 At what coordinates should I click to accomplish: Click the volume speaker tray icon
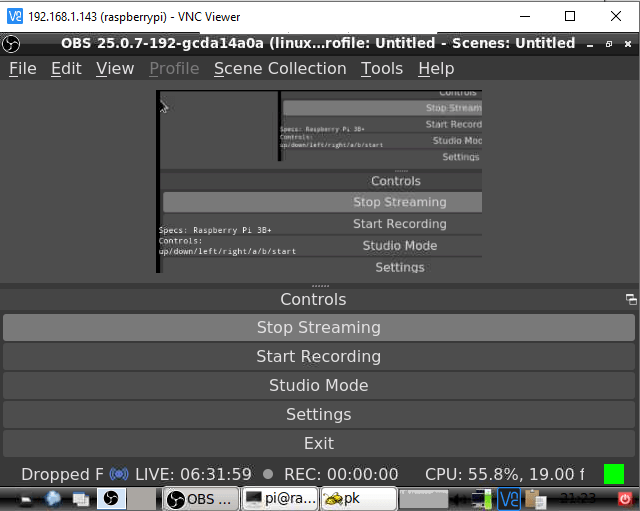459,499
